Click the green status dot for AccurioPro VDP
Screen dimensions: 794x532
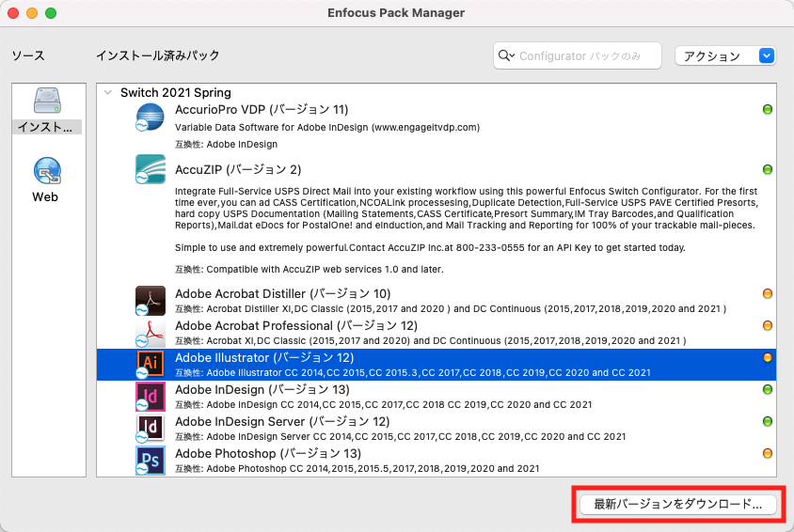(767, 109)
